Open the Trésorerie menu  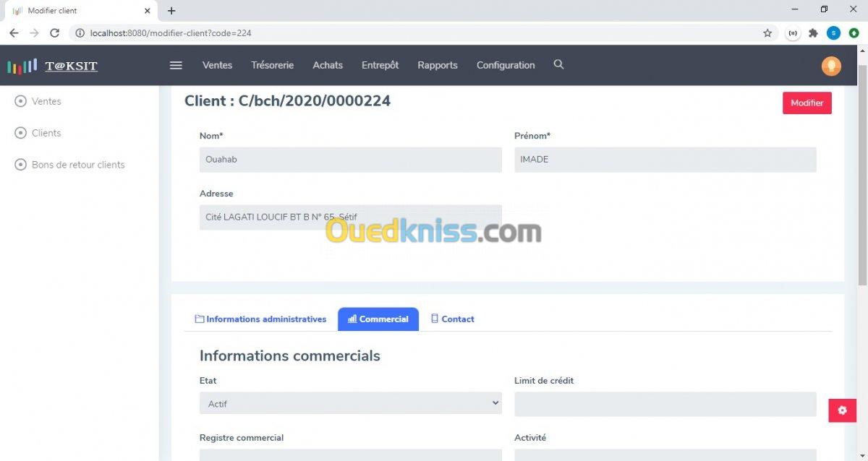[272, 65]
